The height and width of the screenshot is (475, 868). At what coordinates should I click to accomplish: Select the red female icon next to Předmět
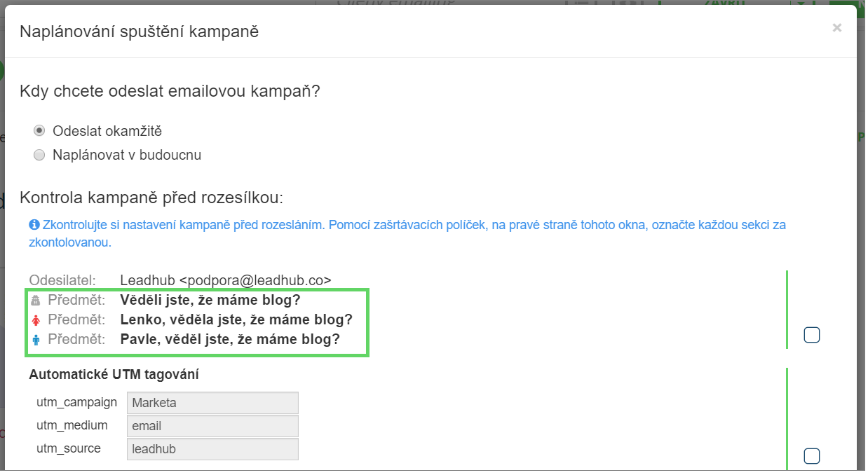click(36, 320)
